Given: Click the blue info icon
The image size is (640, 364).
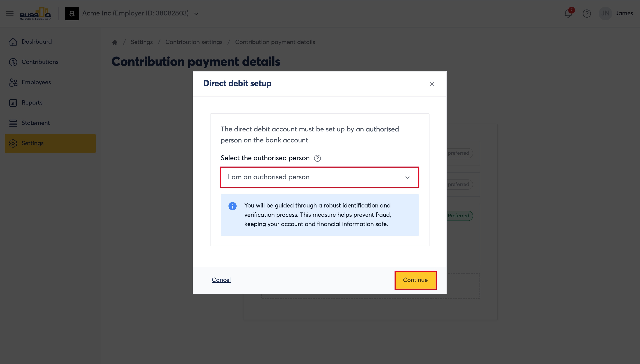Looking at the screenshot, I should [232, 206].
